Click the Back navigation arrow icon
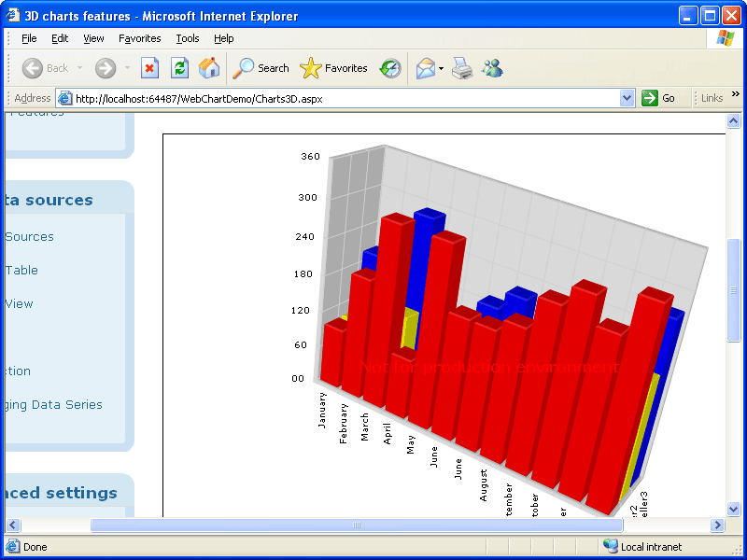The image size is (747, 560). coord(33,68)
